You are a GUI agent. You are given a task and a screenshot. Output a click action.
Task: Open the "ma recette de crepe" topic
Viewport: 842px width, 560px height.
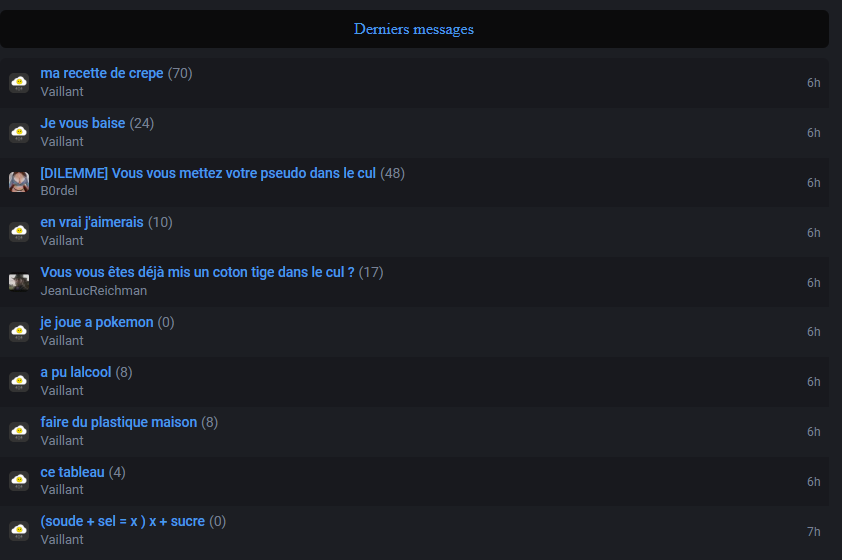pyautogui.click(x=102, y=73)
